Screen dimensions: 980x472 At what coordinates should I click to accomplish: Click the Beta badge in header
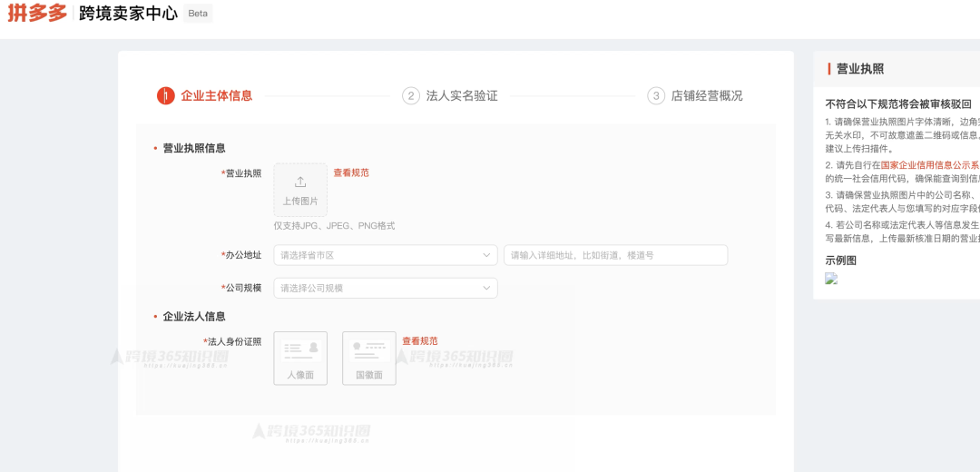tap(198, 14)
